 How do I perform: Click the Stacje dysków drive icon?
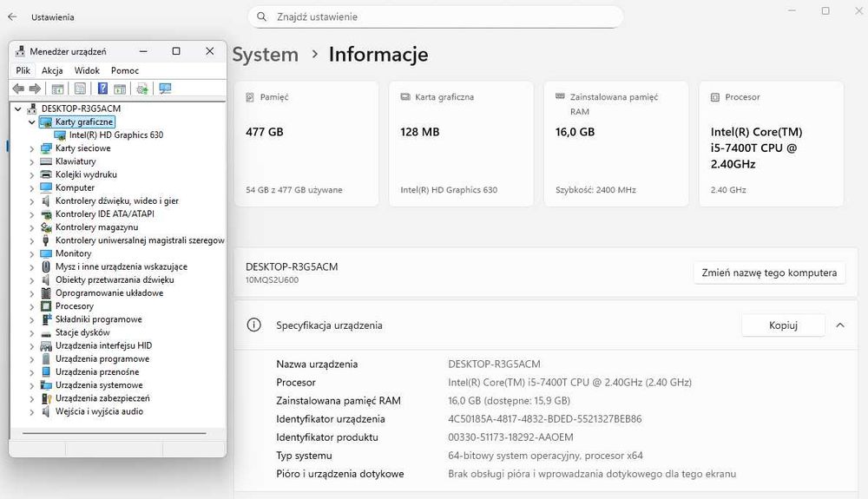pyautogui.click(x=46, y=332)
